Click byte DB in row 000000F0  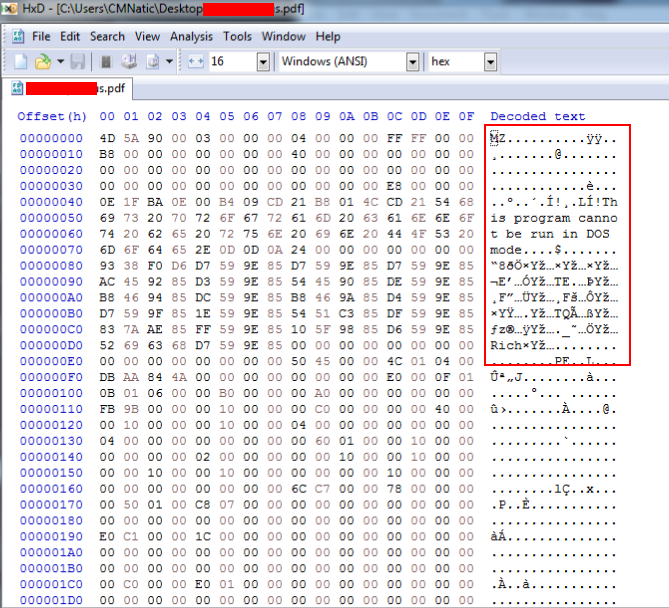[x=107, y=377]
